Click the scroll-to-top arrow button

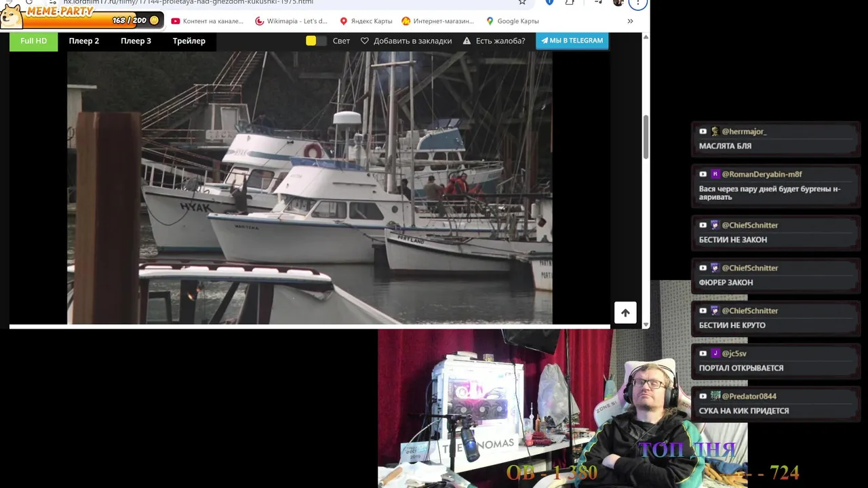[x=625, y=312]
